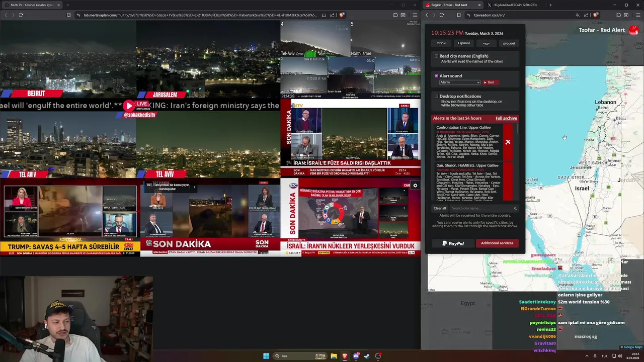The height and width of the screenshot is (362, 644).
Task: Show hidden system tray icons
Action: 587,356
